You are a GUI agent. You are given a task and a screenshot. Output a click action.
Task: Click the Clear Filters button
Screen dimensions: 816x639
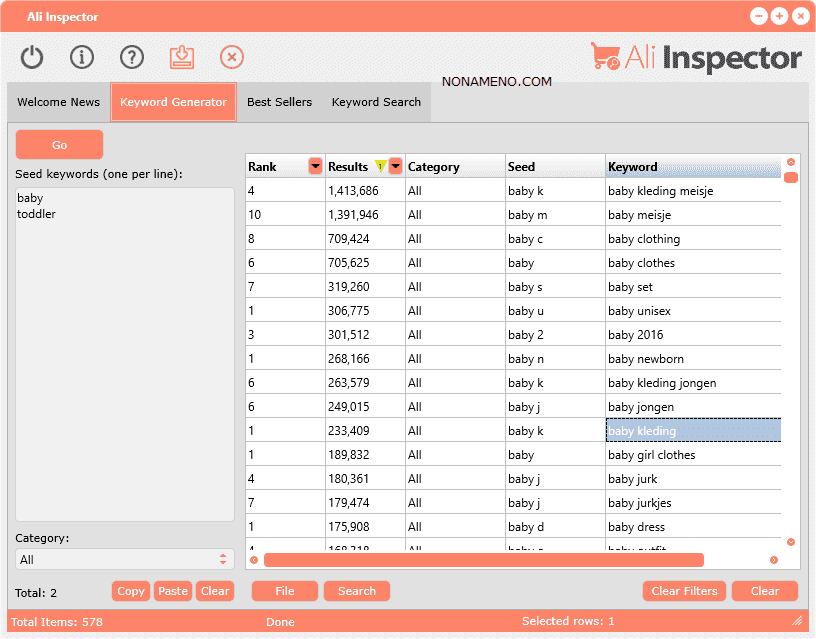(x=684, y=591)
